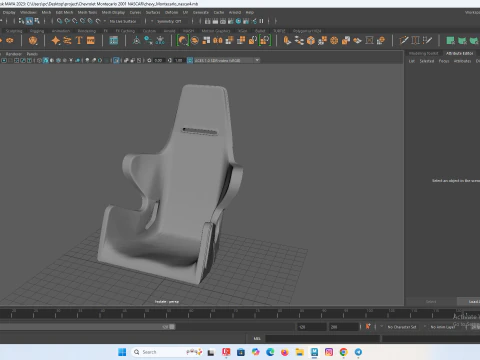The height and width of the screenshot is (360, 480).
Task: Toggle the highlighted select-by-type mode button
Action: click(x=29, y=21)
